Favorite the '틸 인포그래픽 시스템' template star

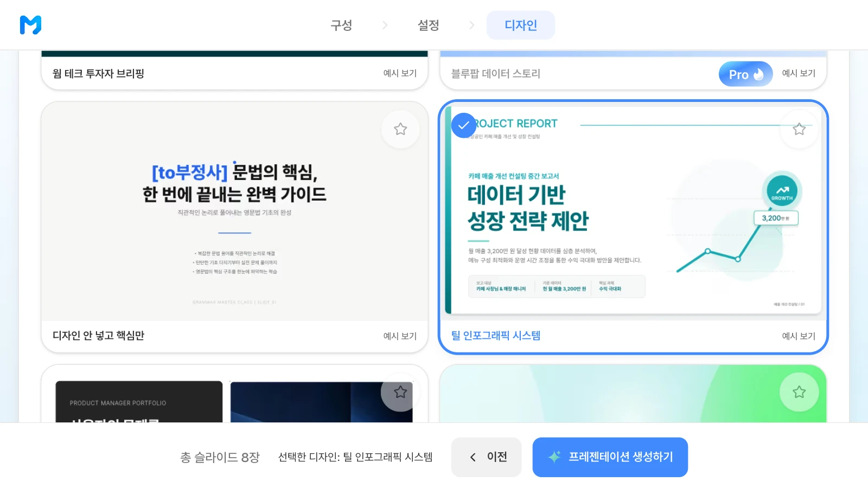click(799, 129)
